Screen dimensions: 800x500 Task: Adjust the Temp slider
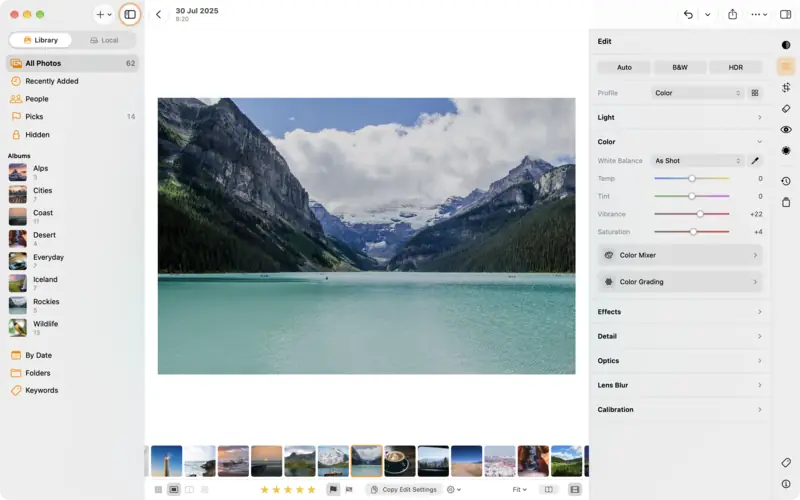point(691,179)
